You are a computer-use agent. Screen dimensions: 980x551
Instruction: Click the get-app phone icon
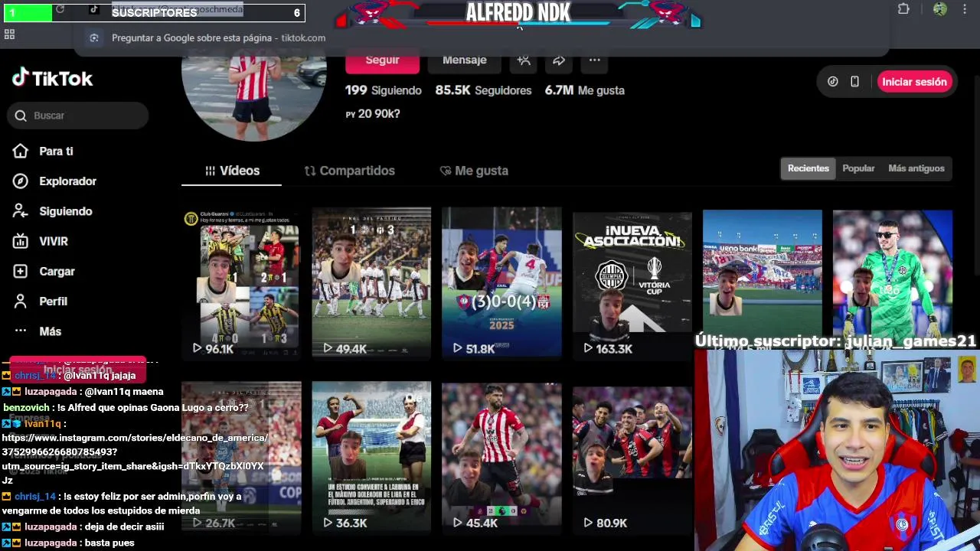(x=854, y=82)
